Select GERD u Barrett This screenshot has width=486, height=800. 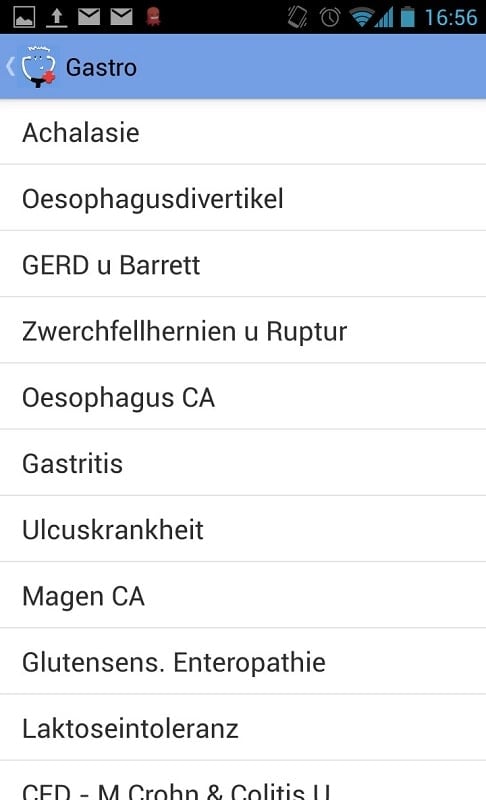click(x=243, y=264)
